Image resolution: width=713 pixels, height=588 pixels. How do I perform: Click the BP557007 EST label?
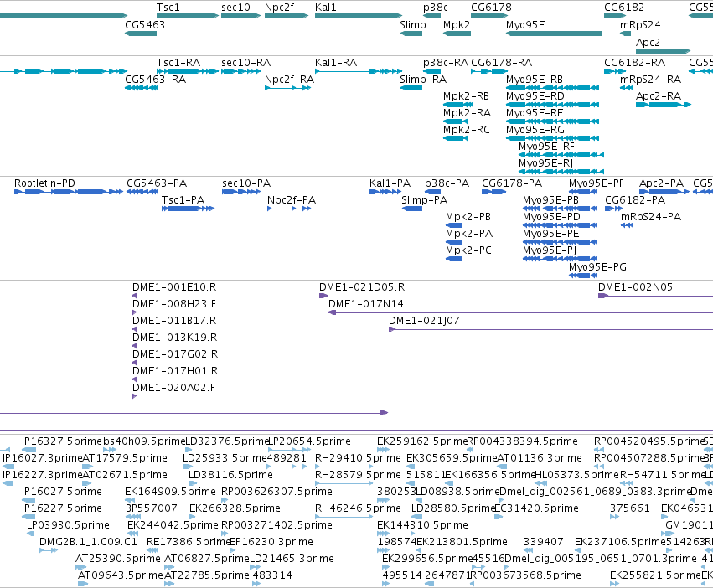pyautogui.click(x=152, y=508)
